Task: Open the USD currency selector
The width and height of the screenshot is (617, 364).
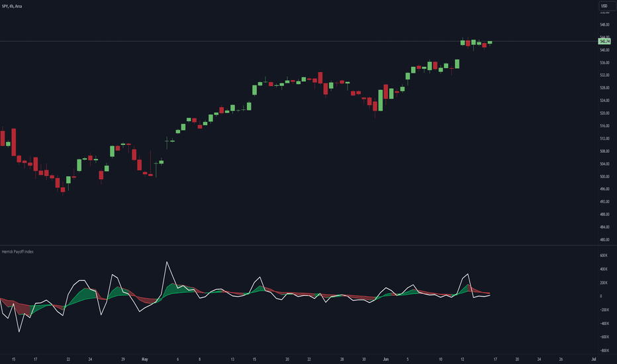Action: point(604,6)
